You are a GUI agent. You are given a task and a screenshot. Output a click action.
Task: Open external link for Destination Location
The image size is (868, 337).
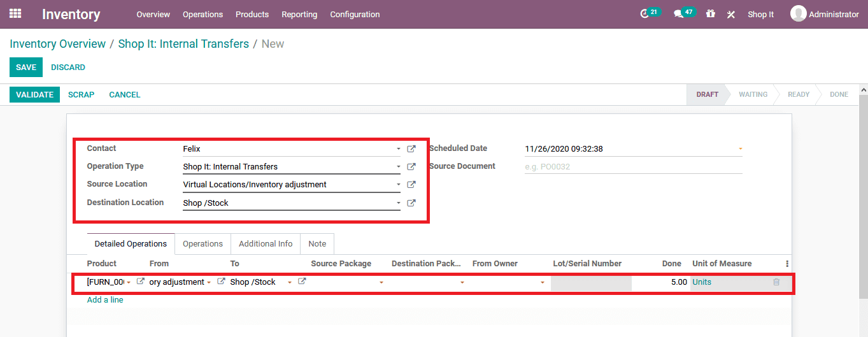(x=411, y=203)
